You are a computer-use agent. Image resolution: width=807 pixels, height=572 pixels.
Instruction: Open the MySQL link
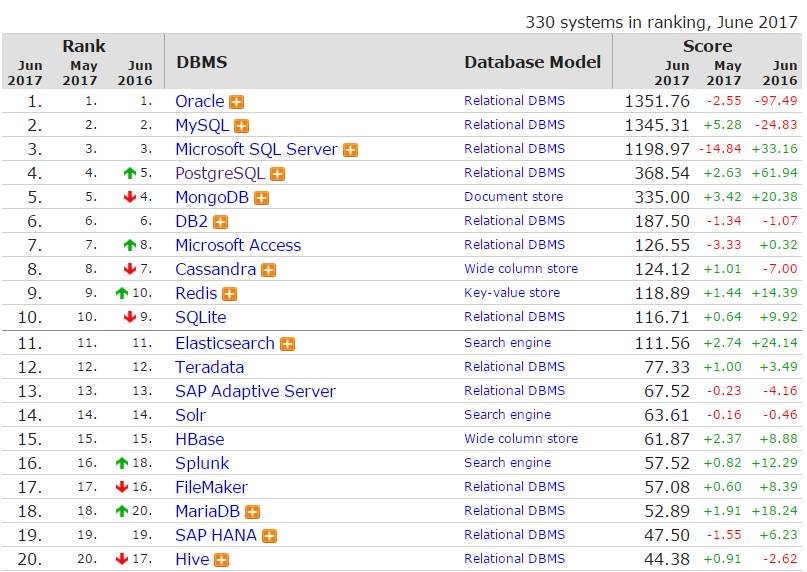click(x=202, y=125)
